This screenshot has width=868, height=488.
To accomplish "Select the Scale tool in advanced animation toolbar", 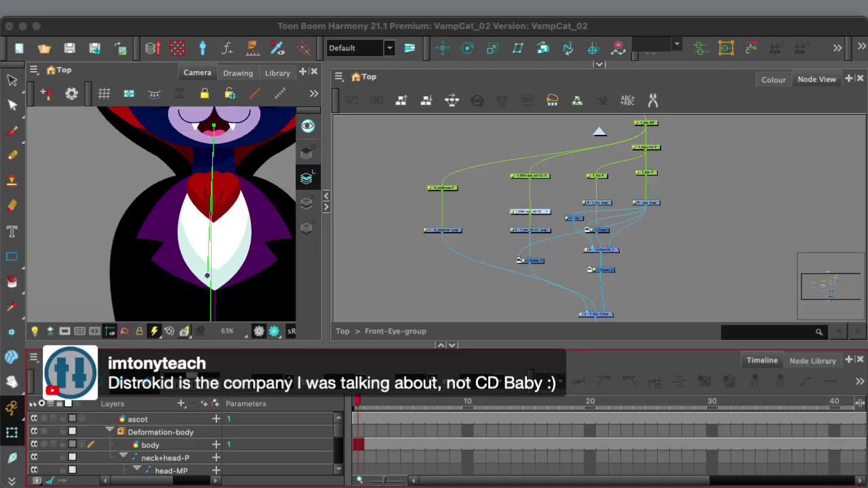I will point(492,47).
